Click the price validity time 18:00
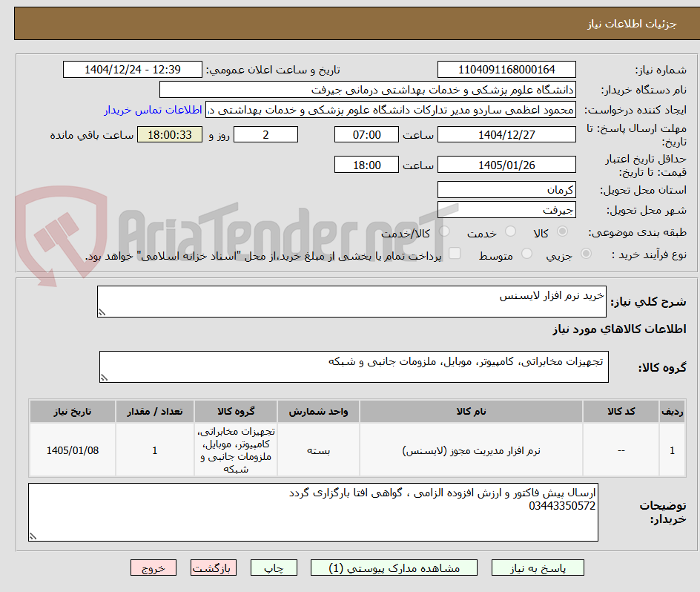This screenshot has width=700, height=592. 366,165
